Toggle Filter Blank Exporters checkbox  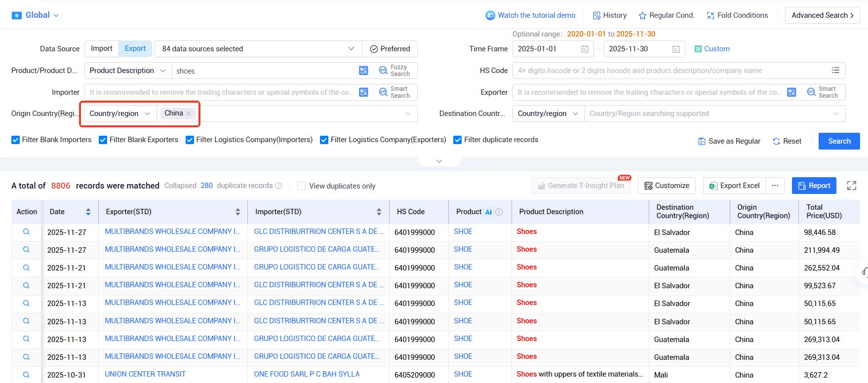[x=103, y=140]
